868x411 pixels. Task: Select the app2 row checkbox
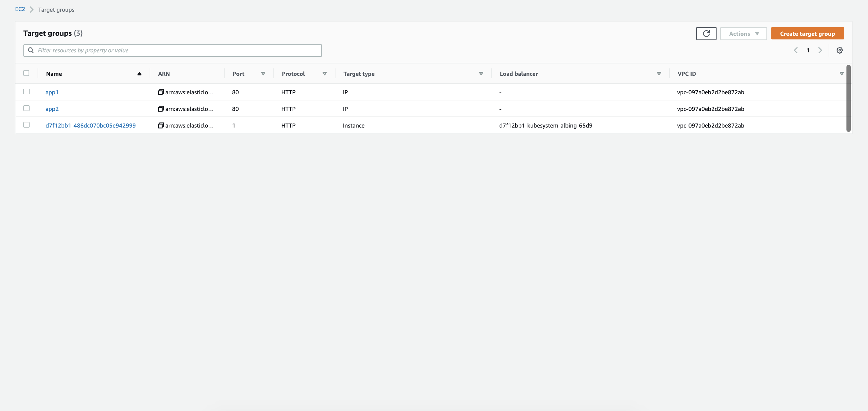pyautogui.click(x=26, y=108)
